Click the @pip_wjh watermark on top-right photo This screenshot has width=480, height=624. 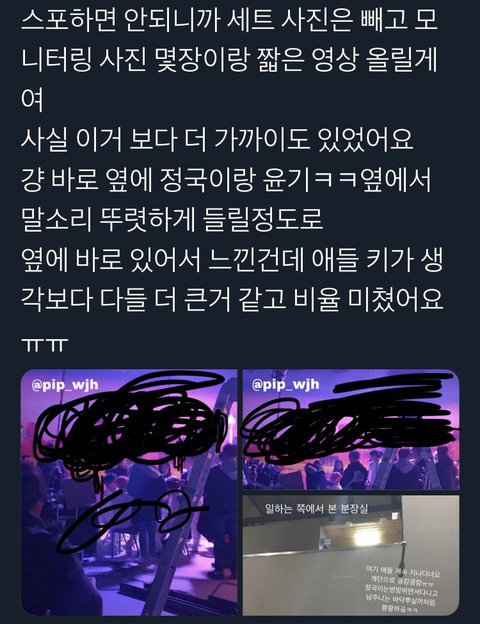coord(285,384)
